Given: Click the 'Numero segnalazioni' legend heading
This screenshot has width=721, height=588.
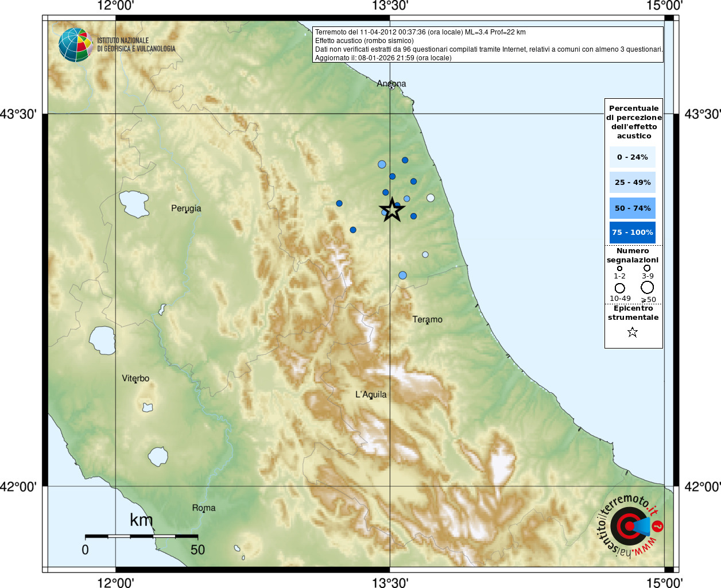Looking at the screenshot, I should point(633,256).
